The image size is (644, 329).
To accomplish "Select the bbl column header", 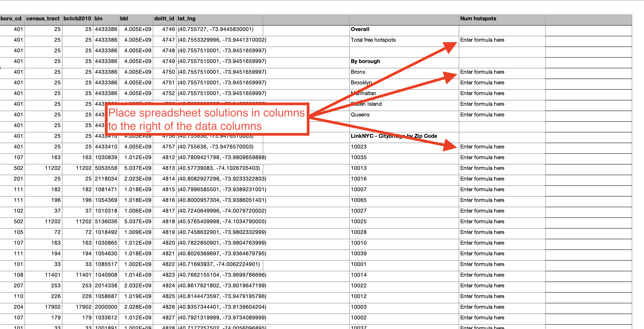I will pyautogui.click(x=136, y=20).
